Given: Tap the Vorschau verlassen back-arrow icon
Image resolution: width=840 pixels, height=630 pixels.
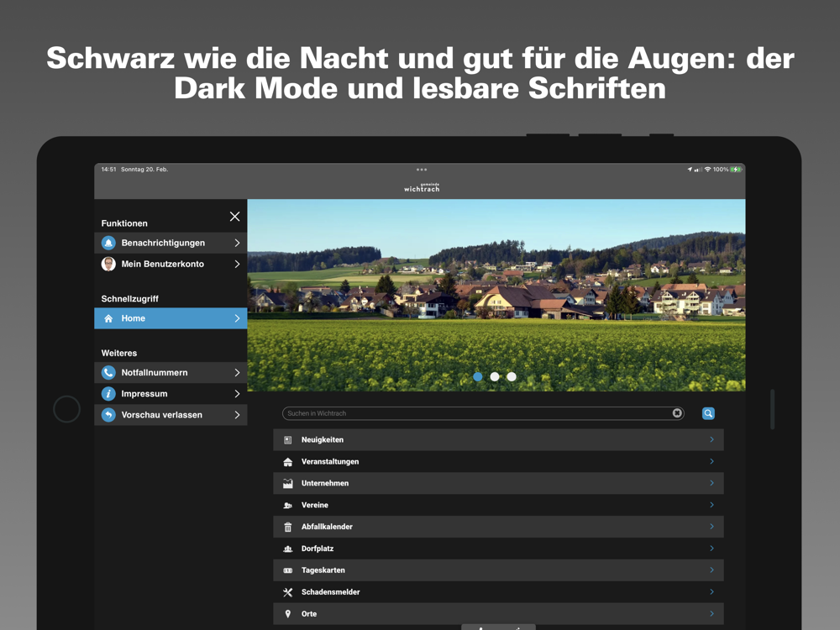Looking at the screenshot, I should tap(108, 415).
